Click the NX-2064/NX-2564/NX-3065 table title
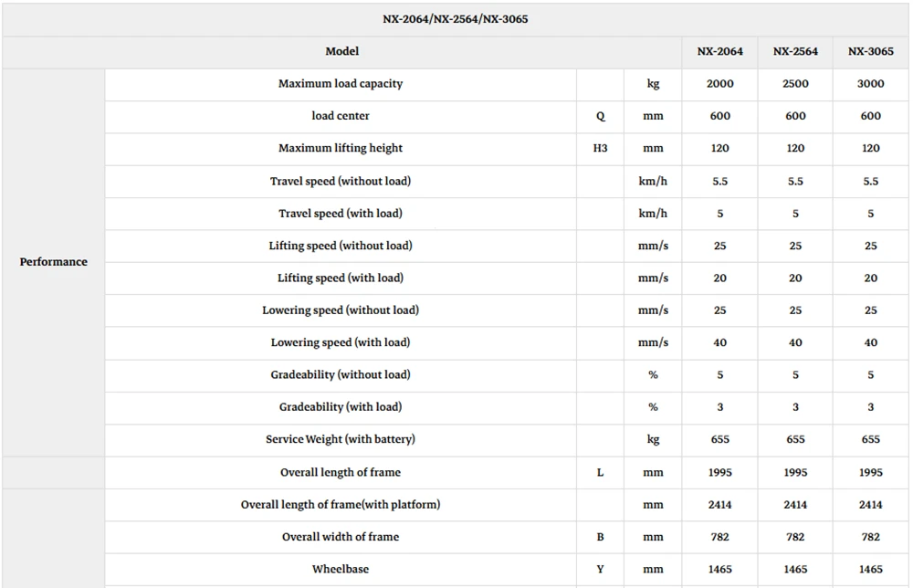This screenshot has width=913, height=588. 455,19
